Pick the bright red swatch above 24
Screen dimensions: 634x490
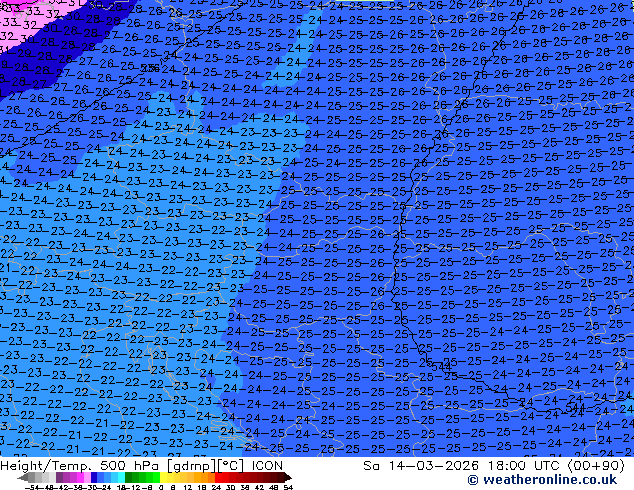point(218,477)
